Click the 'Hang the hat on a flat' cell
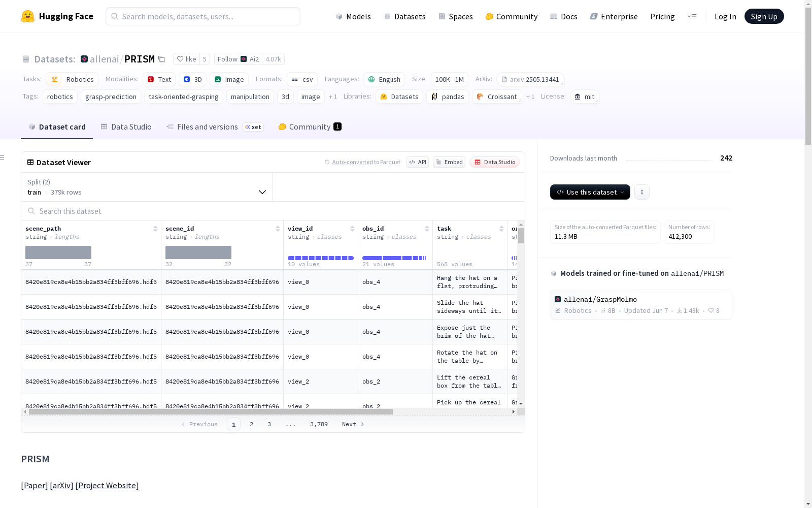Viewport: 812px width, 508px height. [470, 282]
